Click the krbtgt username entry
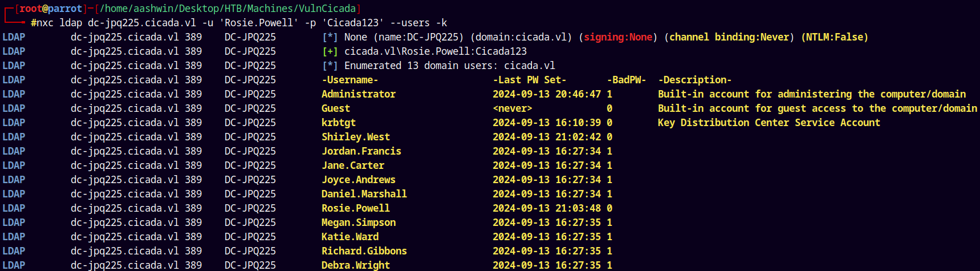Screen dimensions: 980x271 [339, 123]
